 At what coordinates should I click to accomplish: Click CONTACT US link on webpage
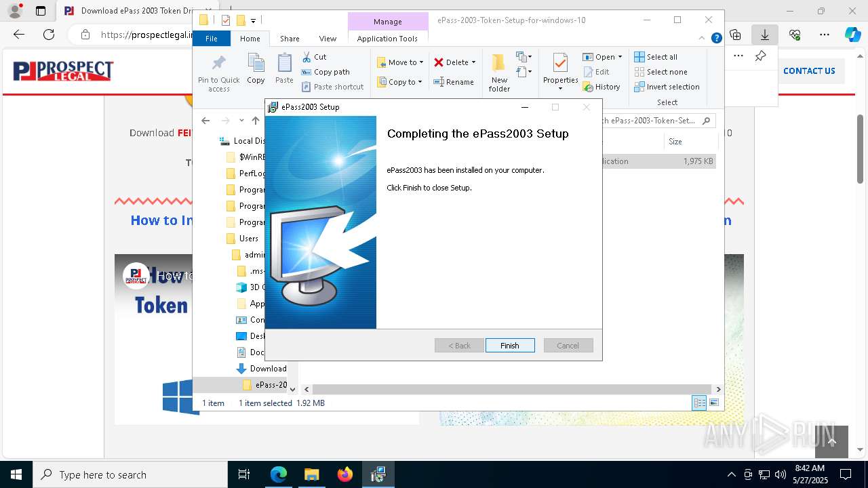click(809, 70)
